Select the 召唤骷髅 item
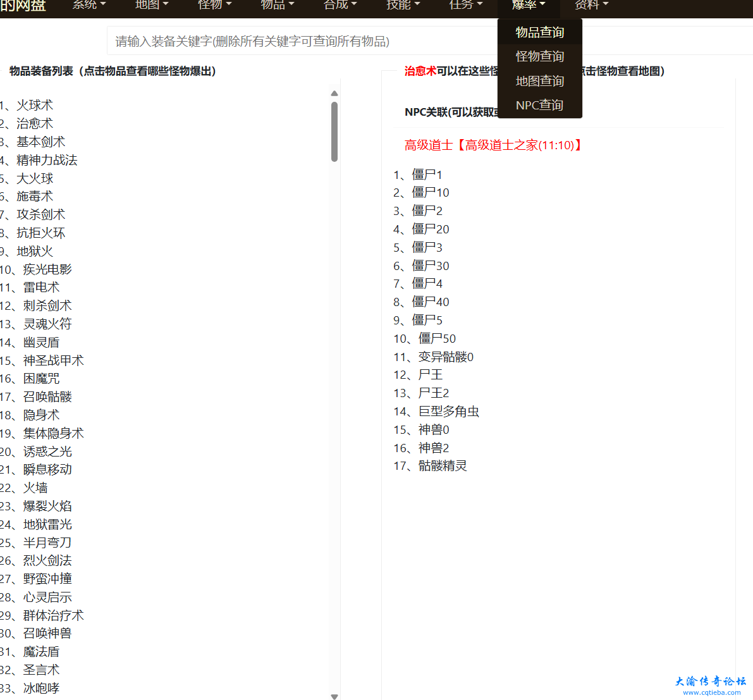The width and height of the screenshot is (753, 700). [x=47, y=396]
